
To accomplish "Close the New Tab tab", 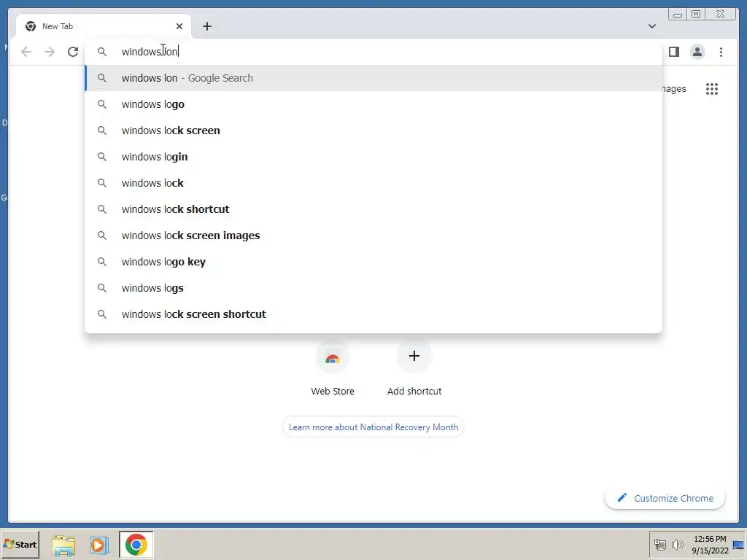I will 179,26.
